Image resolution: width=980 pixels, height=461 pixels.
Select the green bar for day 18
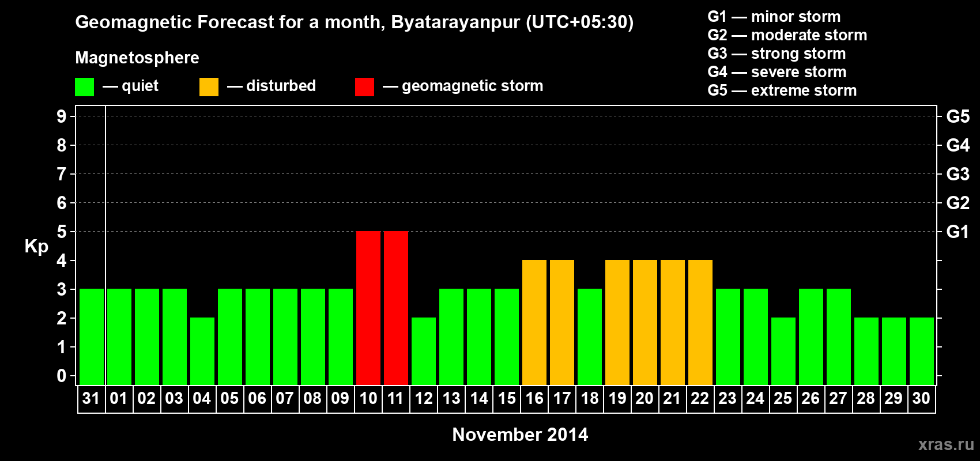pyautogui.click(x=590, y=337)
